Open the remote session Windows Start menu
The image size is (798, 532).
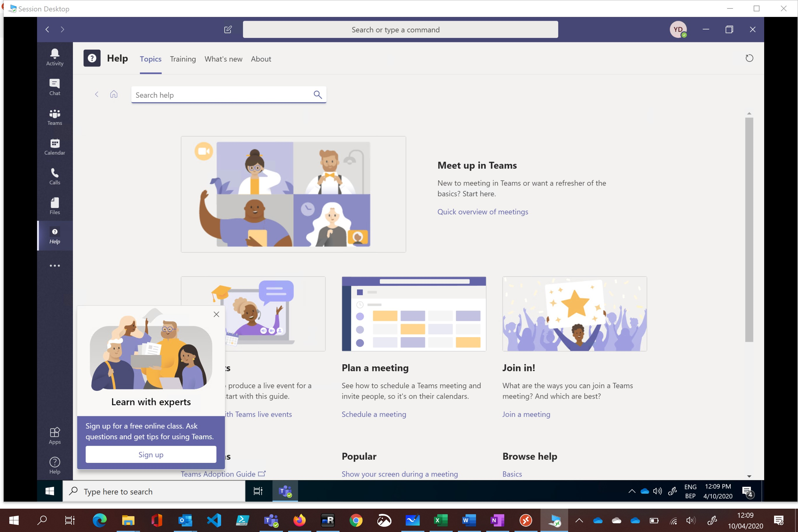point(50,491)
